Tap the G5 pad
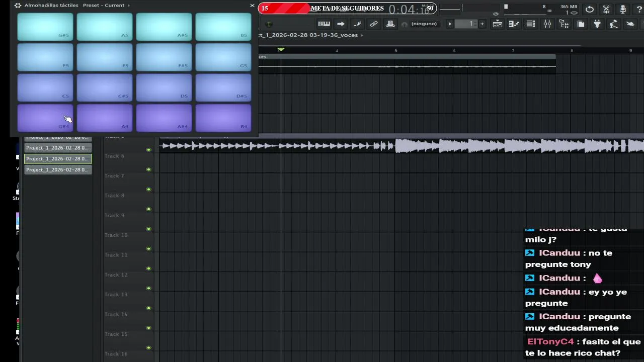Screen dimensions: 644x362 point(223,57)
